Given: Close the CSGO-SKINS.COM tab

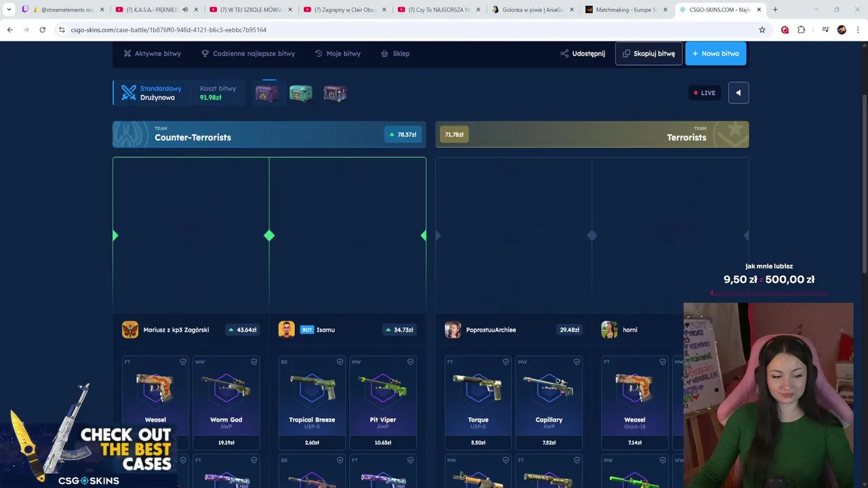Looking at the screenshot, I should pos(759,9).
